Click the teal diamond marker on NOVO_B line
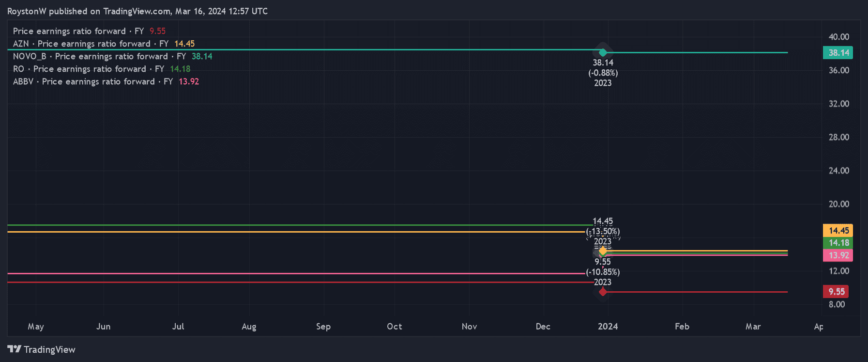Viewport: 868px width, 362px height. (603, 52)
